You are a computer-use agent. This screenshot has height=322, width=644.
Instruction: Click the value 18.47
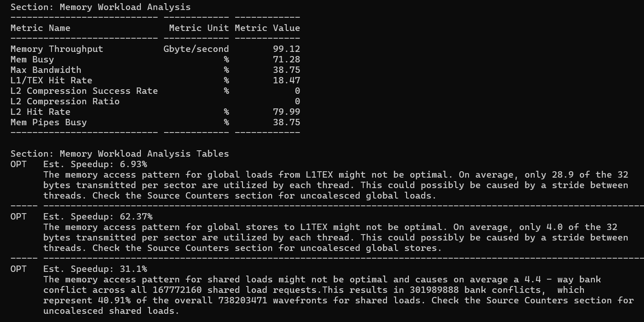point(287,81)
